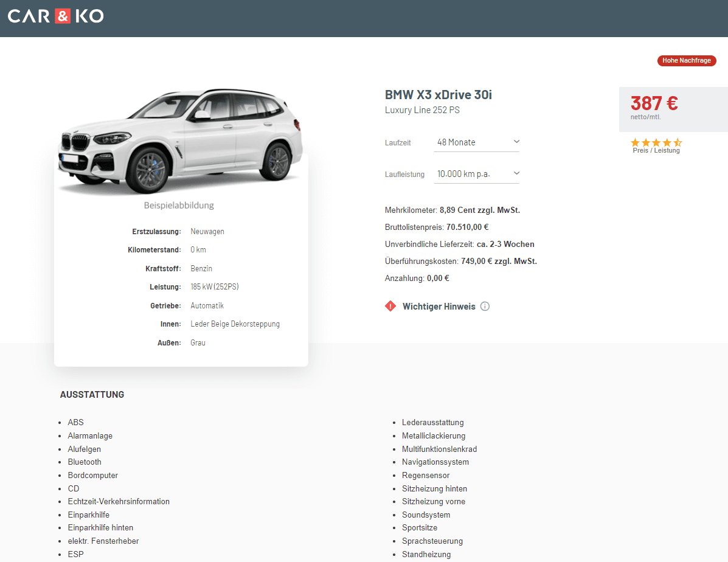
Task: Click the 387 € monthly price box
Action: tap(673, 109)
